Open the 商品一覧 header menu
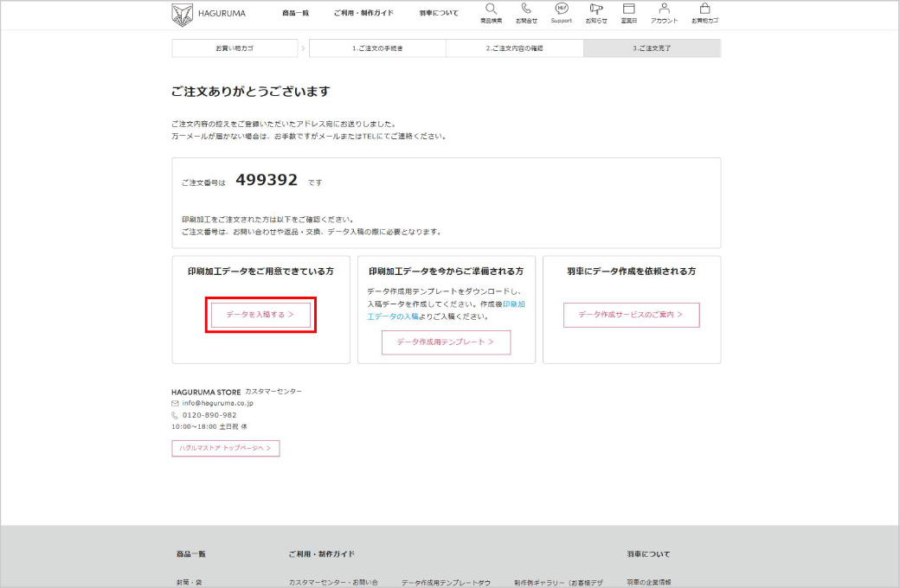Viewport: 900px width, 588px height. coord(295,14)
